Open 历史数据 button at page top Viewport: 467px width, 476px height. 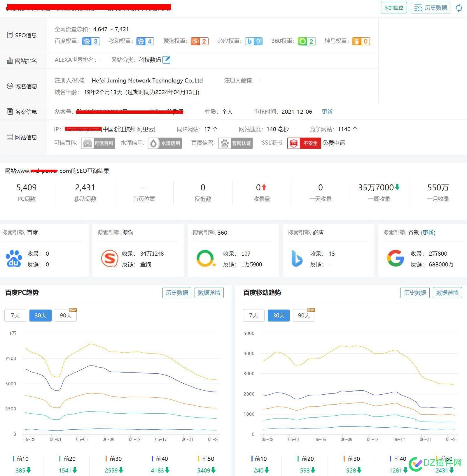pyautogui.click(x=430, y=8)
